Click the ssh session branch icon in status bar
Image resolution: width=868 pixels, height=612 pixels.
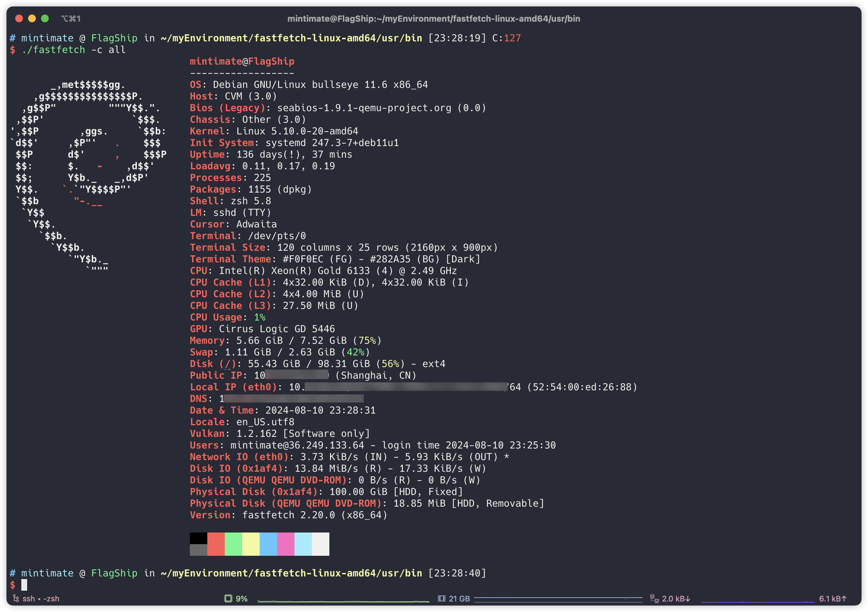[16, 598]
